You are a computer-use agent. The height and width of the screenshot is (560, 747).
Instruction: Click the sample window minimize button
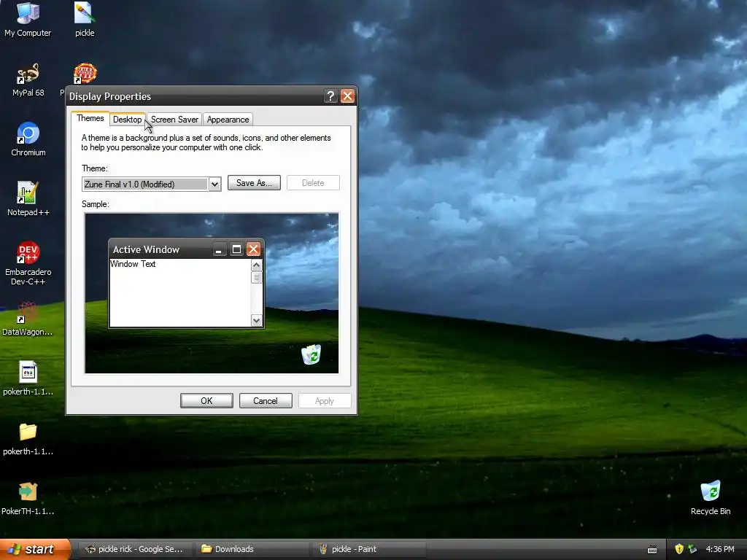pyautogui.click(x=219, y=249)
